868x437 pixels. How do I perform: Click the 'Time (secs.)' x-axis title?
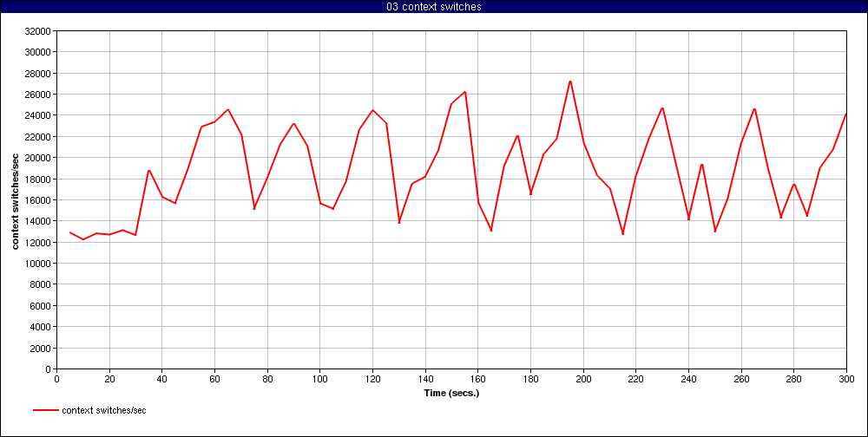[x=451, y=394]
